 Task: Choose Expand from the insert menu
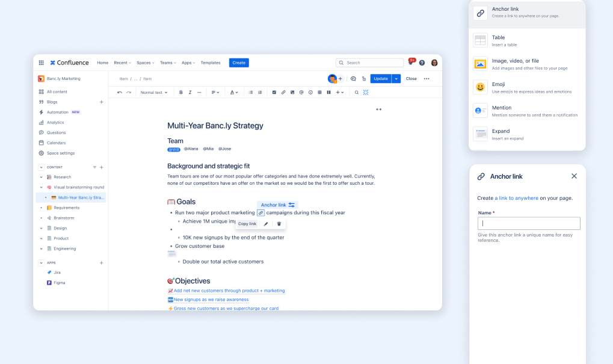point(527,134)
